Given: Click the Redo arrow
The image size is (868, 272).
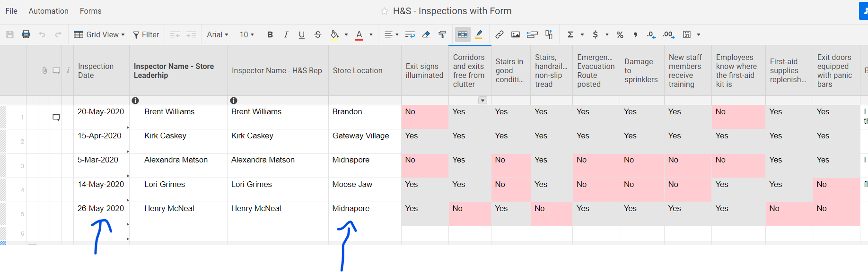Looking at the screenshot, I should click(58, 34).
